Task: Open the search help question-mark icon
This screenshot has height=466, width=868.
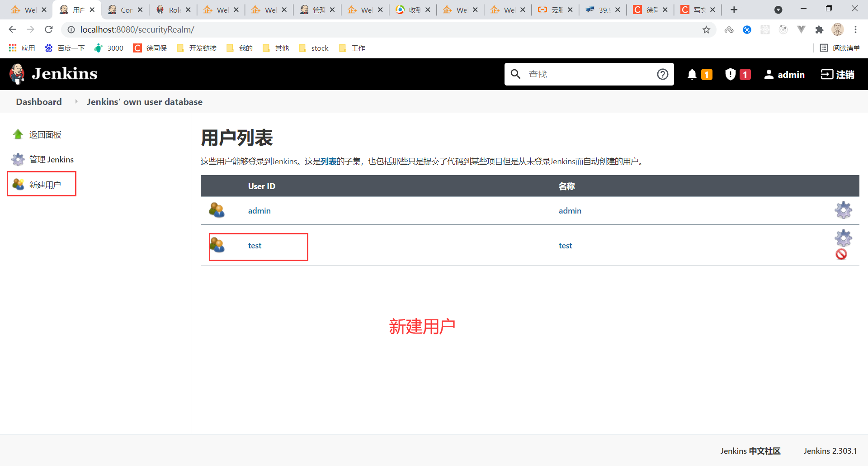Action: point(662,74)
